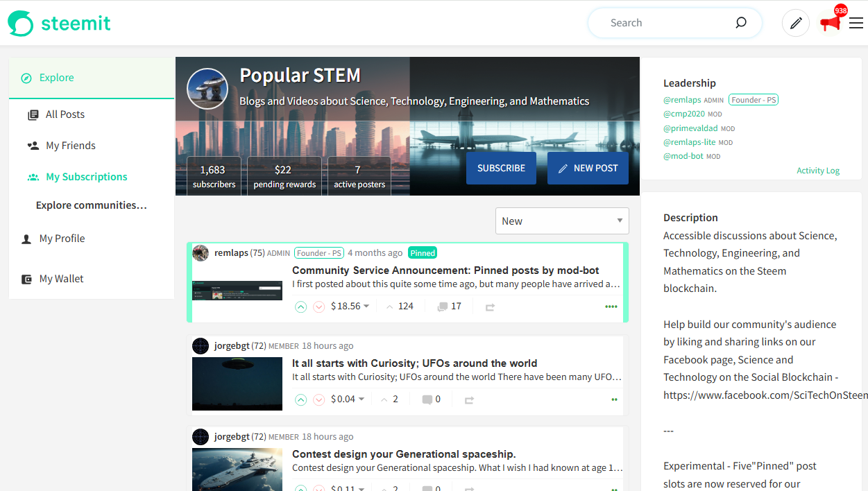The width and height of the screenshot is (868, 491).
Task: Click jorgebgt avatar on the UFOs post
Action: pyautogui.click(x=201, y=346)
